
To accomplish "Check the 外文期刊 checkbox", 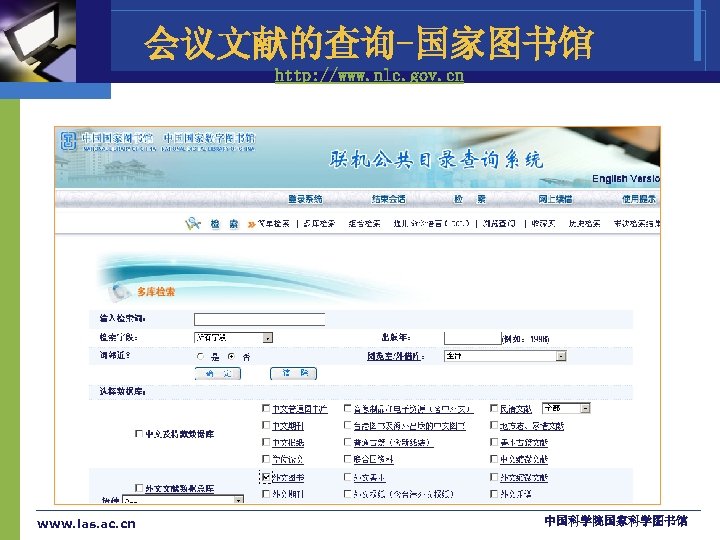I will (x=265, y=494).
